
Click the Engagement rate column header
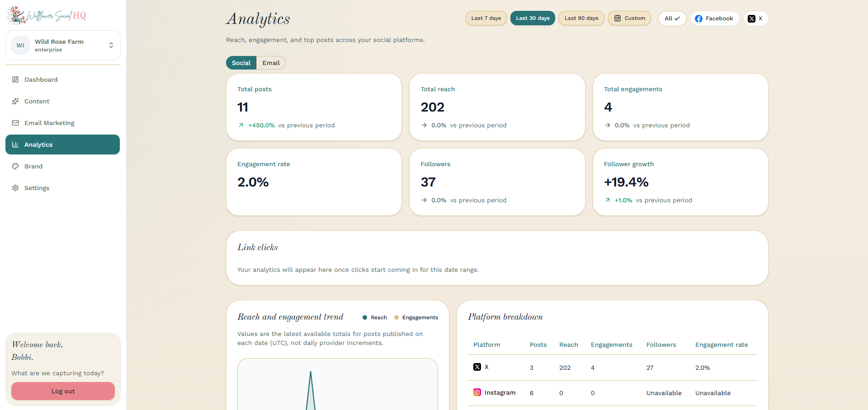(722, 345)
